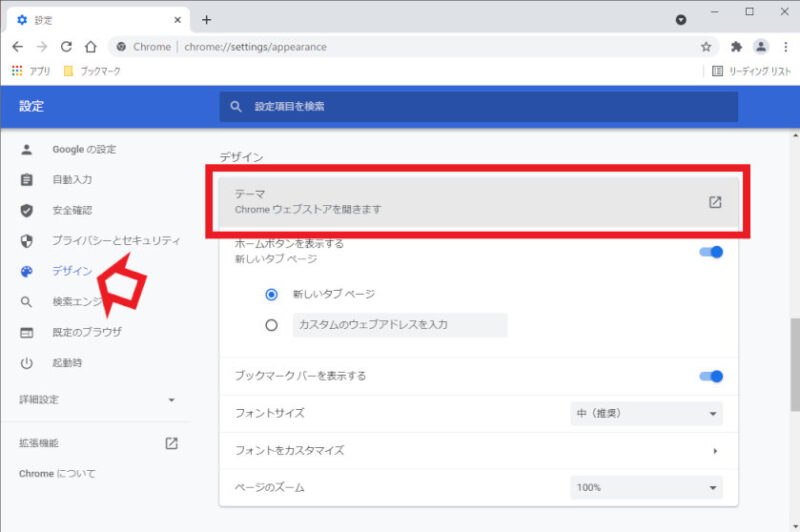Select the 新しいタブ ページ radio button
This screenshot has height=532, width=800.
tap(271, 294)
